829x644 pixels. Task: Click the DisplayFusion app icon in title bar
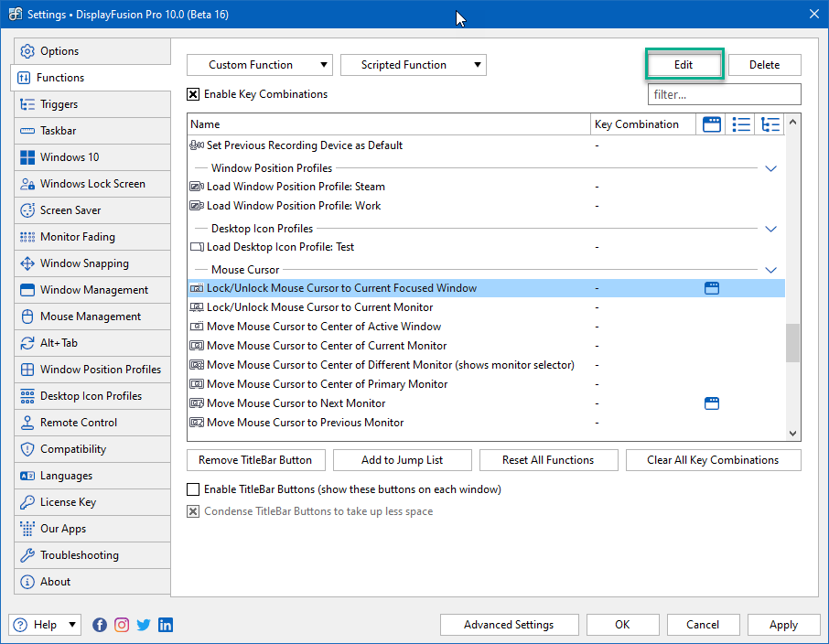pyautogui.click(x=16, y=15)
